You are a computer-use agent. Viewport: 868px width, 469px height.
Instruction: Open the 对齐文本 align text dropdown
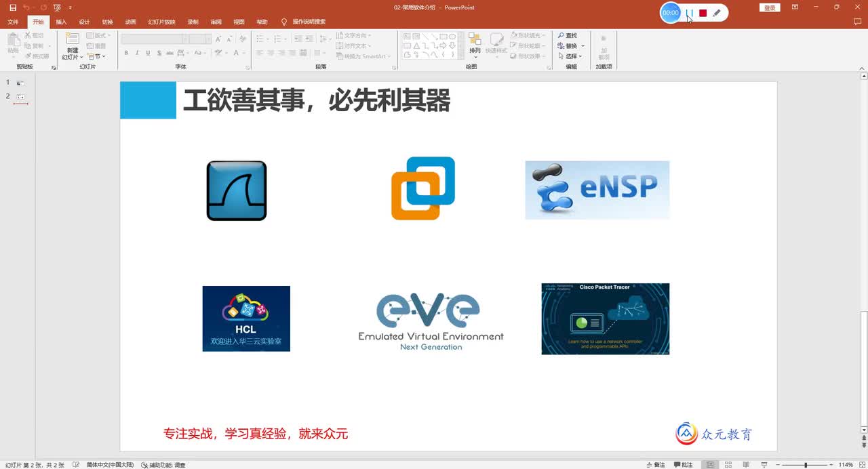(355, 46)
